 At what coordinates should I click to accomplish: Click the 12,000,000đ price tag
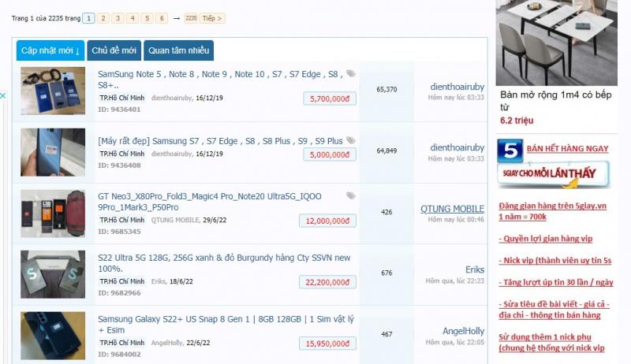[x=327, y=221]
